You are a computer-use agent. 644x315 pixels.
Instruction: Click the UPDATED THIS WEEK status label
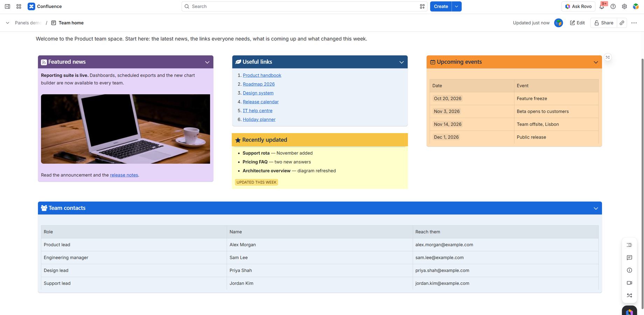click(x=257, y=182)
